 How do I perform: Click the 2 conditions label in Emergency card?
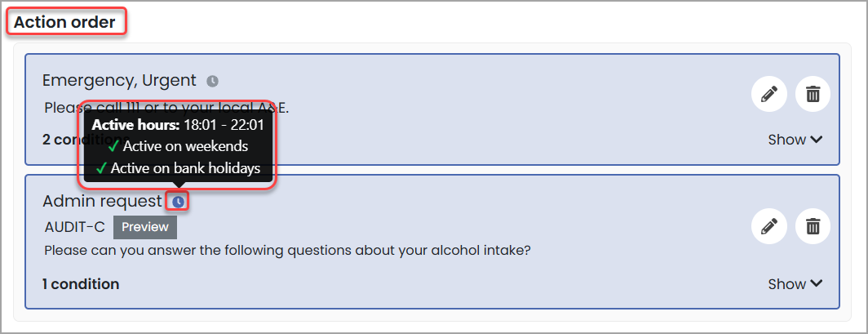(61, 140)
